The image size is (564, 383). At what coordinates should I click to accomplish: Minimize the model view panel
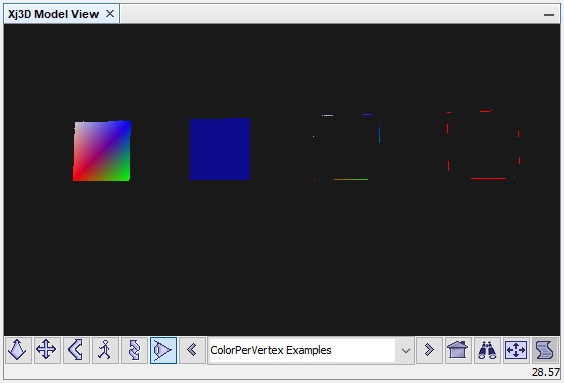tap(549, 14)
